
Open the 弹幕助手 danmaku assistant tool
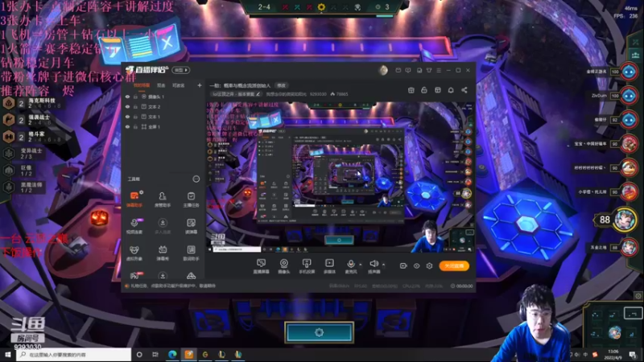[134, 199]
